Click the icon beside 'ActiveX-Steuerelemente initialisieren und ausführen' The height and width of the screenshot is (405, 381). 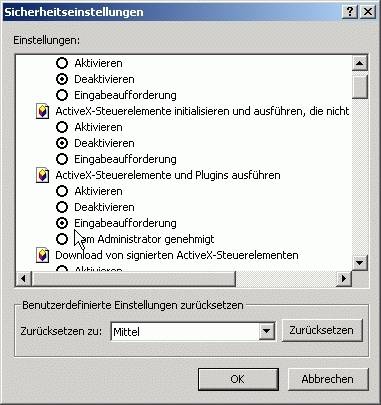pyautogui.click(x=42, y=111)
